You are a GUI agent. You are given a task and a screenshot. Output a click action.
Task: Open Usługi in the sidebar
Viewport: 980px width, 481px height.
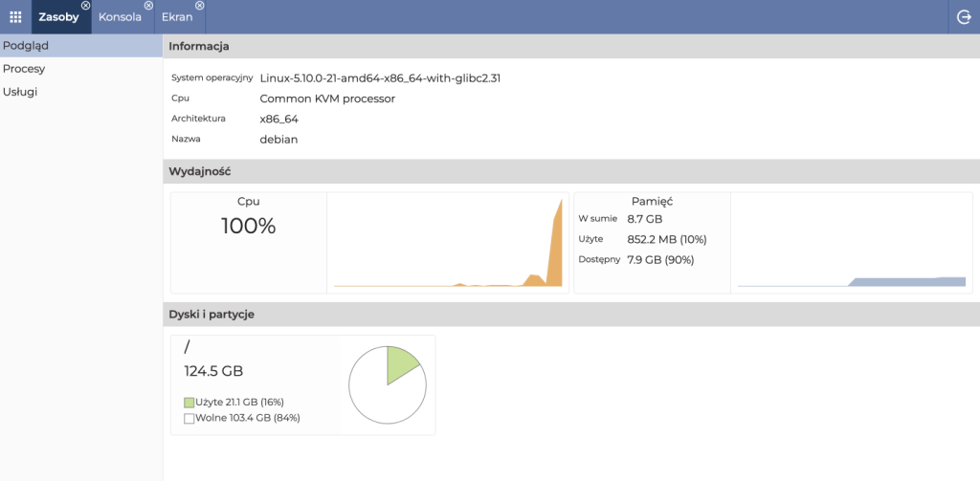(20, 92)
